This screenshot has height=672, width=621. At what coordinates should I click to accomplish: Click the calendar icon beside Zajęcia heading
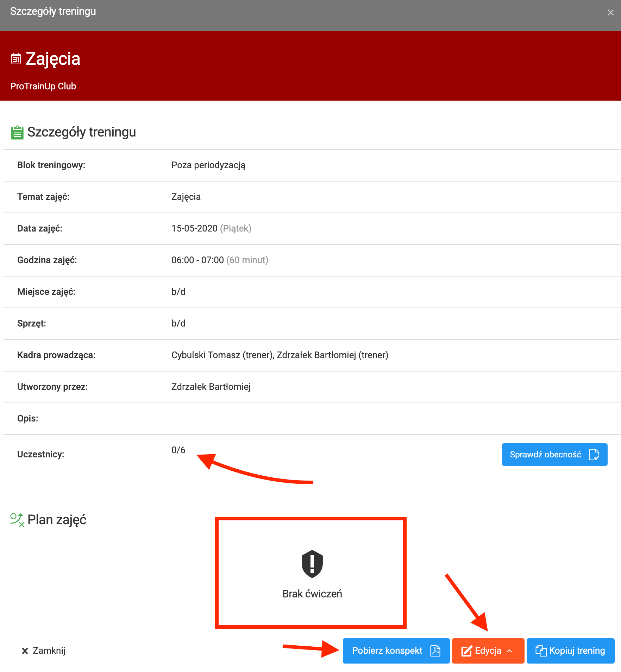(16, 59)
